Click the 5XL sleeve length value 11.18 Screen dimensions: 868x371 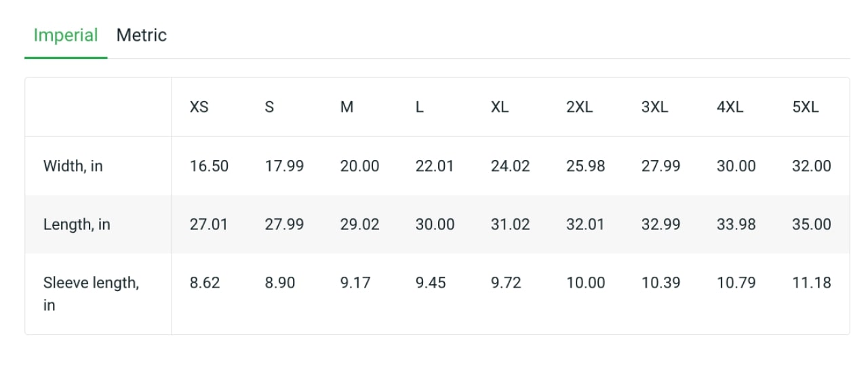[811, 283]
